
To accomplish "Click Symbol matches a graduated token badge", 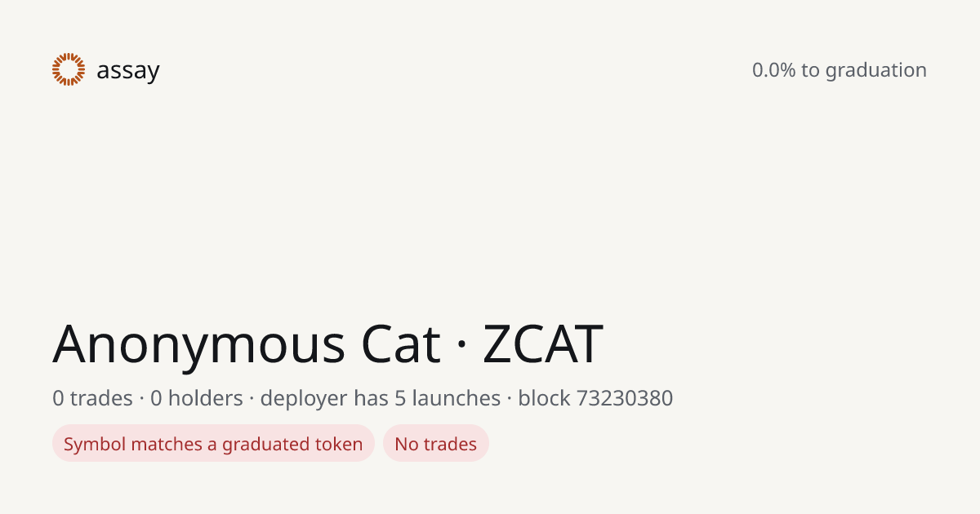I will pos(213,443).
